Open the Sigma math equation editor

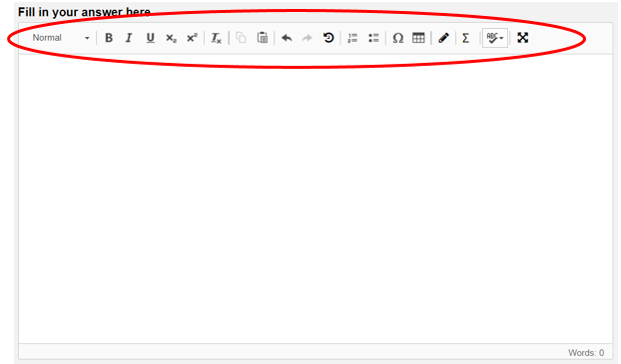465,38
